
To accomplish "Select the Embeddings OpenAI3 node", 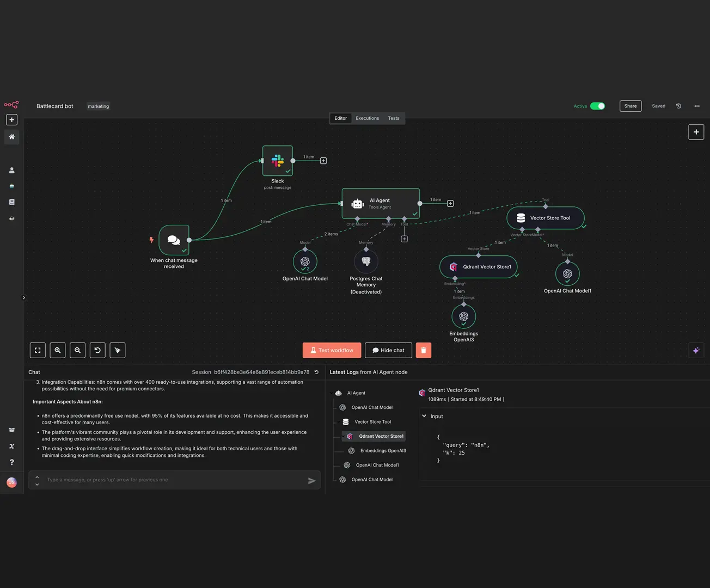I will pyautogui.click(x=464, y=316).
